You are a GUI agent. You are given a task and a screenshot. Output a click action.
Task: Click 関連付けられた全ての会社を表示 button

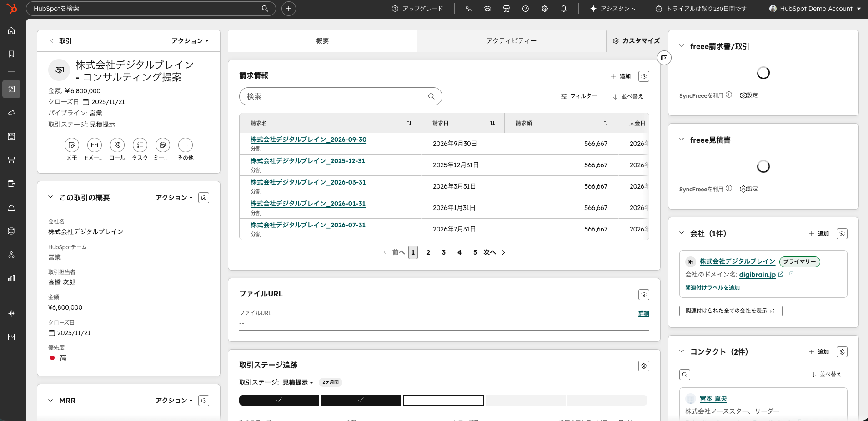731,311
